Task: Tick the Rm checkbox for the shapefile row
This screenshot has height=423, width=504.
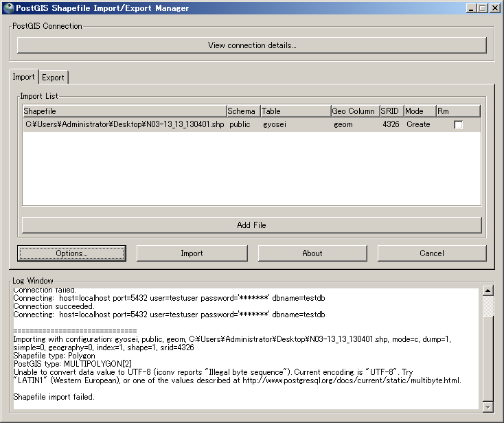Action: point(458,125)
